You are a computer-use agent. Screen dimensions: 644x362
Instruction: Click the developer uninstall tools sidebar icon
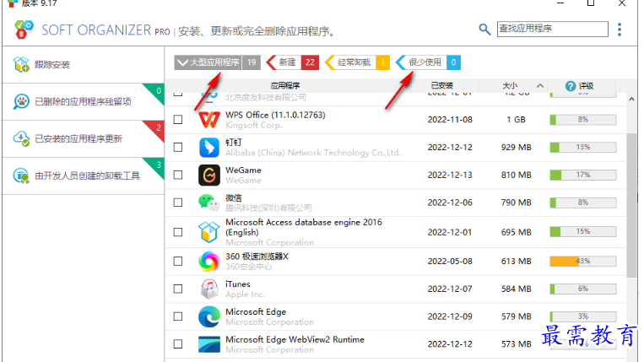21,176
